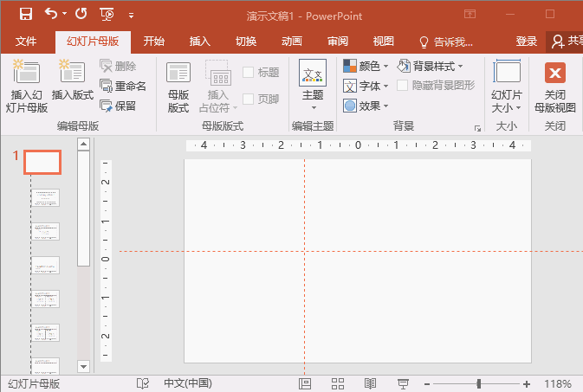Viewport: 583px width, 392px height.
Task: Switch to Normal view icon
Action: [x=305, y=383]
